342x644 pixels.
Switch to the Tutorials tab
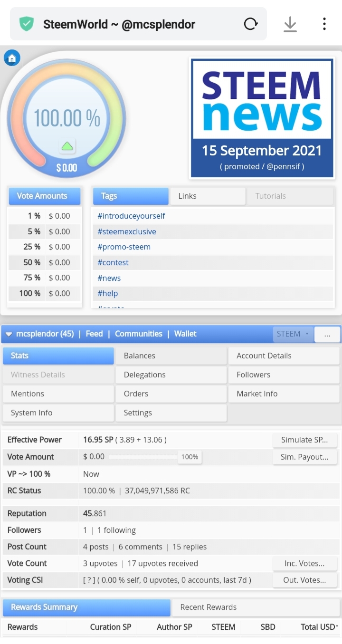pyautogui.click(x=290, y=196)
